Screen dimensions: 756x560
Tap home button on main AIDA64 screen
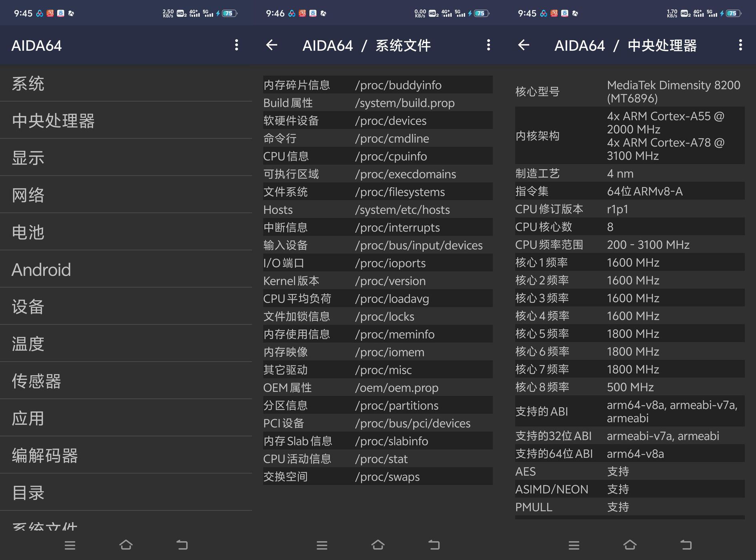(x=126, y=545)
